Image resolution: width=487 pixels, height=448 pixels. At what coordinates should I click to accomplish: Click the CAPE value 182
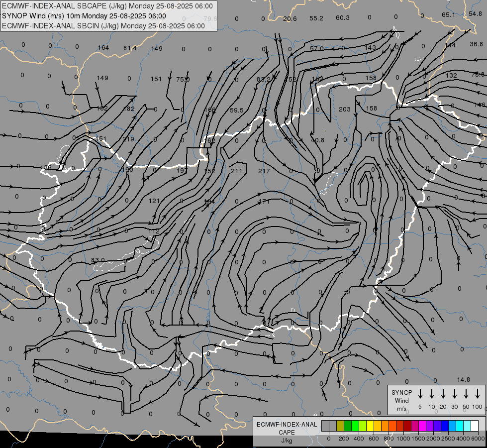pos(128,109)
